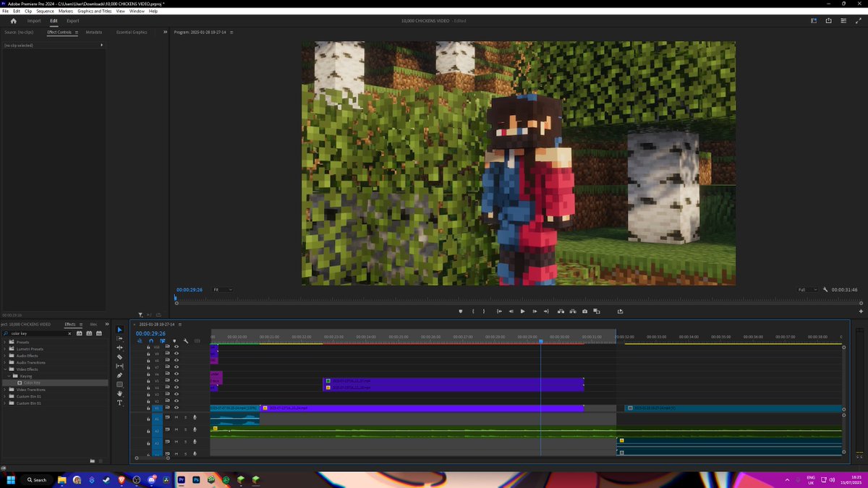Open timeline display settings wrench
Viewport: 868px width, 488px height.
click(x=186, y=341)
